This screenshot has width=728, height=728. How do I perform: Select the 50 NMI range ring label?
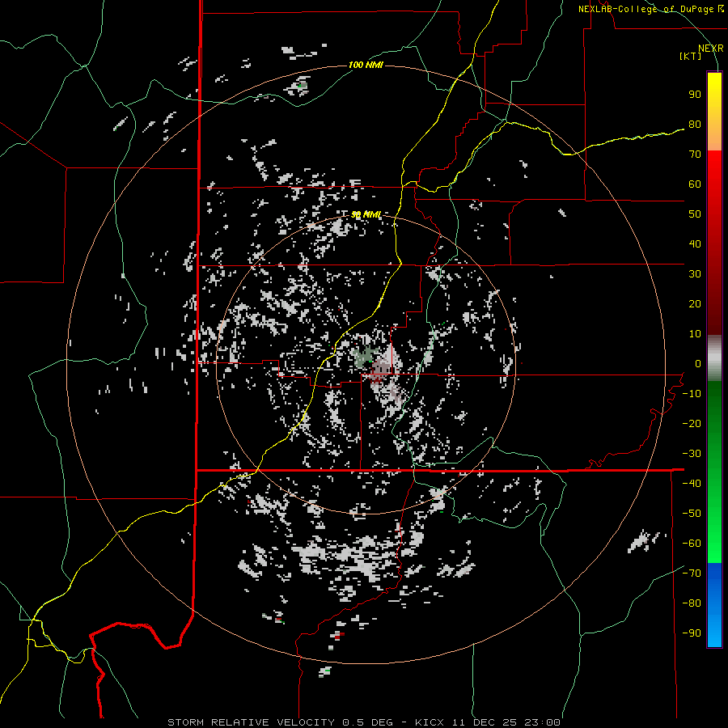pyautogui.click(x=366, y=214)
